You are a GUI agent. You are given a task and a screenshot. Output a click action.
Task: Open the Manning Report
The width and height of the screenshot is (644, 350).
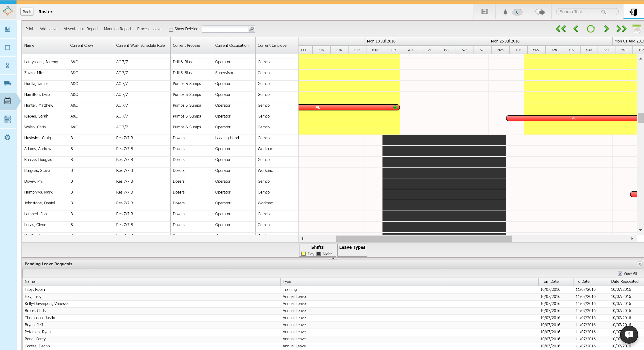coord(117,29)
